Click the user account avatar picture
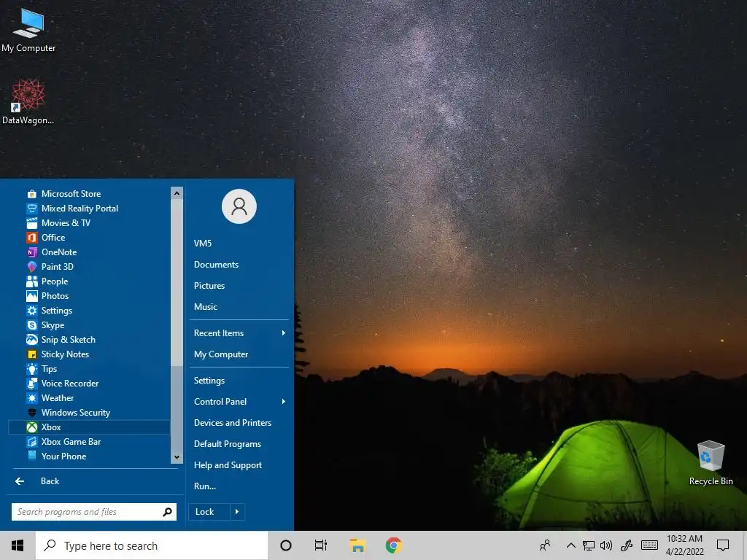The width and height of the screenshot is (747, 560). pos(239,206)
